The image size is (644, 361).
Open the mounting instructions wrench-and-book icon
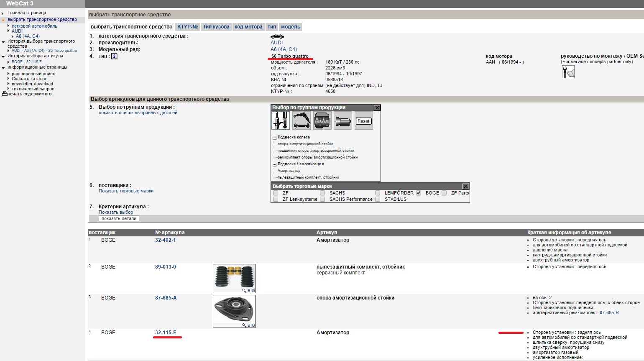click(x=568, y=72)
